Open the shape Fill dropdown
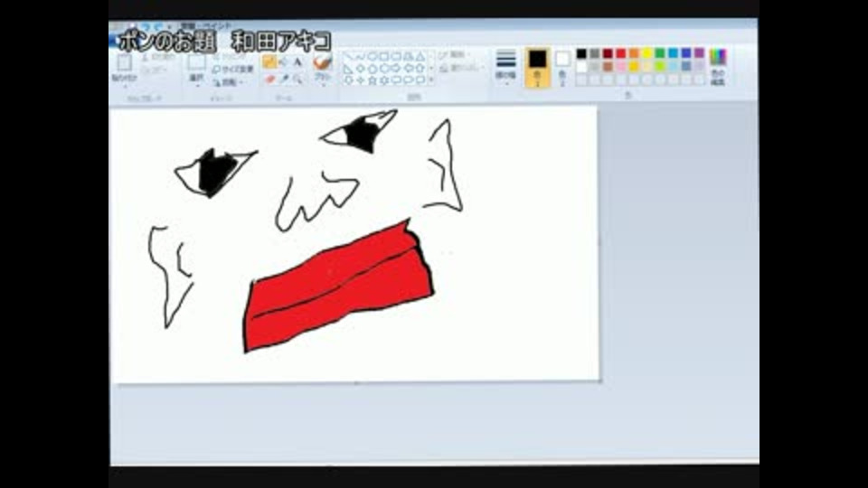 pos(461,68)
